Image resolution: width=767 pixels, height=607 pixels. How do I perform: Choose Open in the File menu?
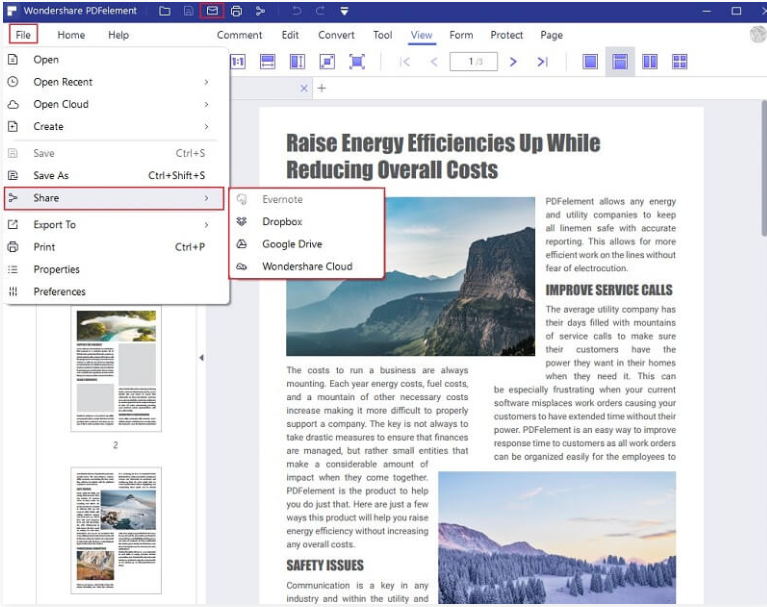[115, 60]
